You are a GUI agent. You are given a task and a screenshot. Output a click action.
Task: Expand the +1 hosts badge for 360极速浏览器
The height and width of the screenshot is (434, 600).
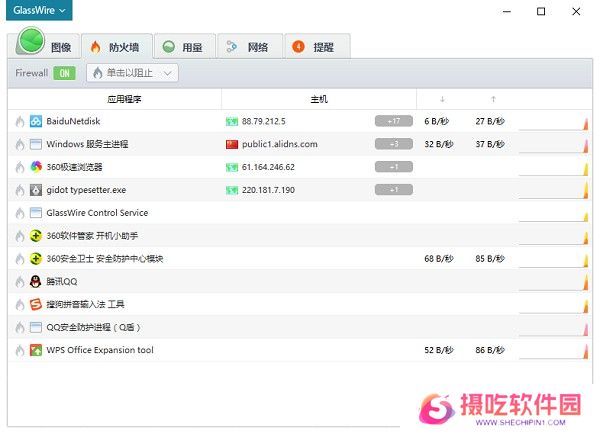coord(394,167)
